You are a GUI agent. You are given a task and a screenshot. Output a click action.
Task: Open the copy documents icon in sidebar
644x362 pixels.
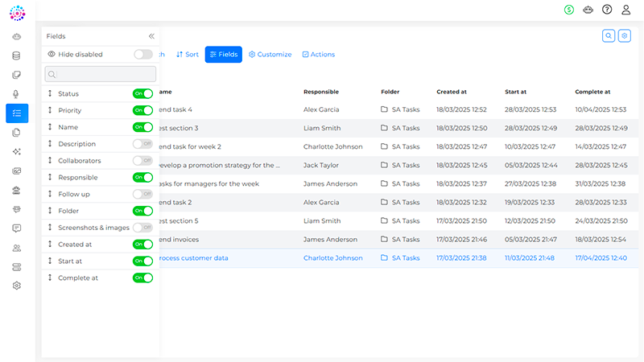16,133
